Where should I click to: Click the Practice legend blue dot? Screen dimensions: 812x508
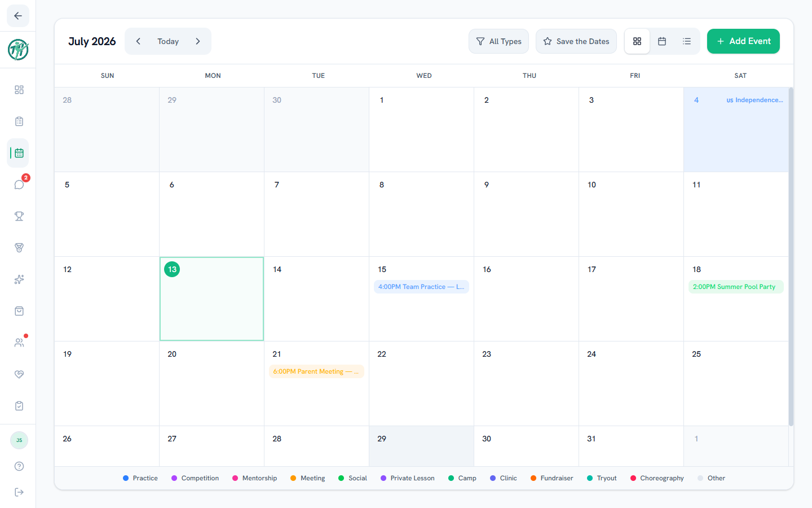pos(126,478)
